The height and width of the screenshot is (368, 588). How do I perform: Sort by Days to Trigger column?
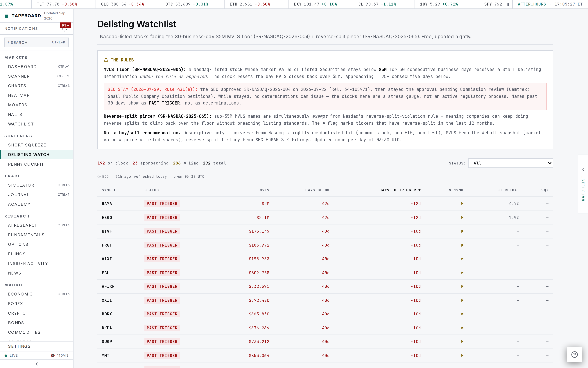click(x=400, y=190)
